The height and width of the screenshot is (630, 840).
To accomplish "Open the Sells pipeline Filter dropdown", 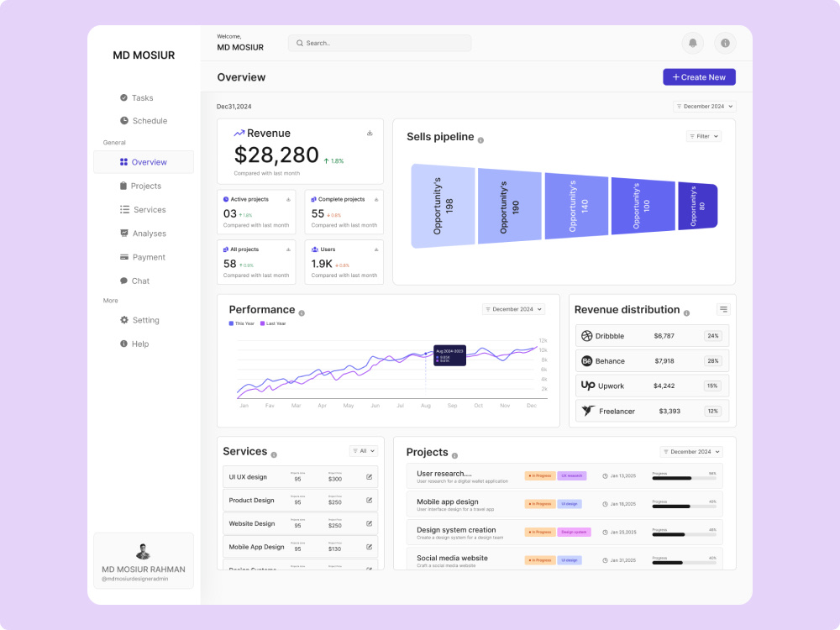I will (x=704, y=136).
